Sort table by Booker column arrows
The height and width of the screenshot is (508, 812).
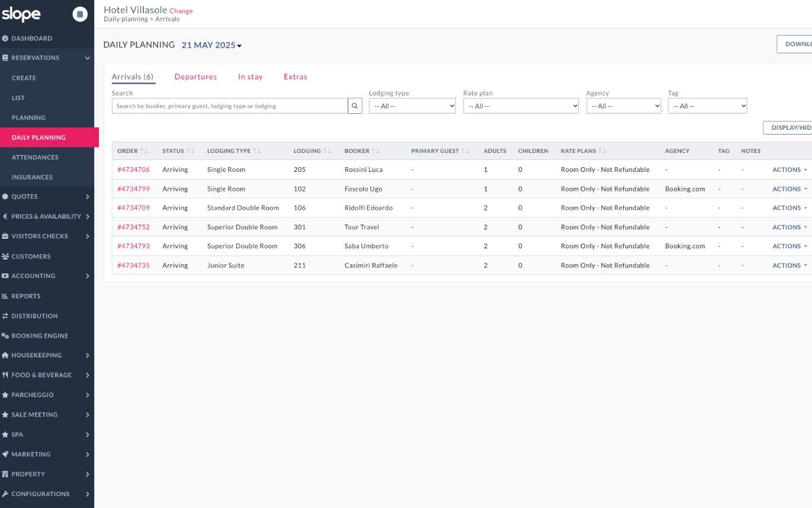pos(376,151)
